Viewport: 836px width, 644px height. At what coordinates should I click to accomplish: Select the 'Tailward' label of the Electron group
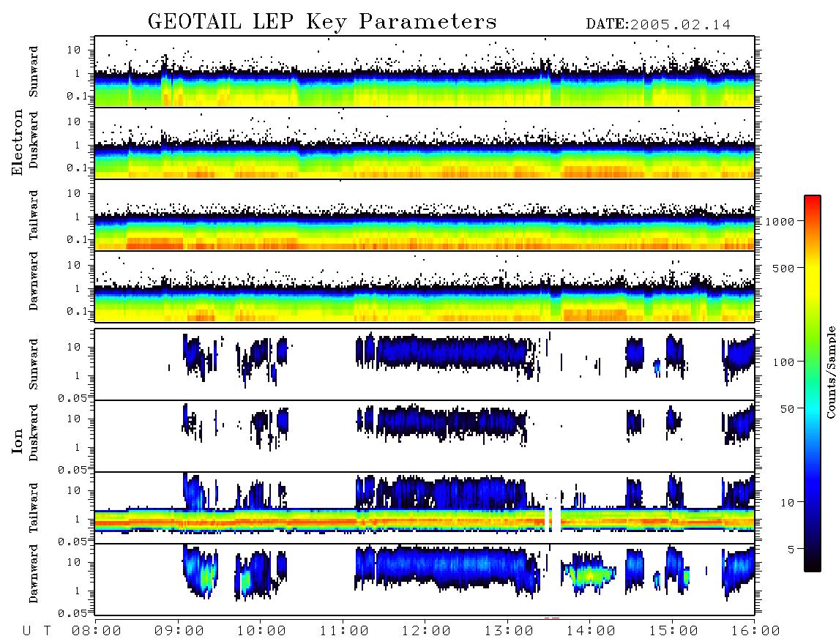click(x=34, y=215)
